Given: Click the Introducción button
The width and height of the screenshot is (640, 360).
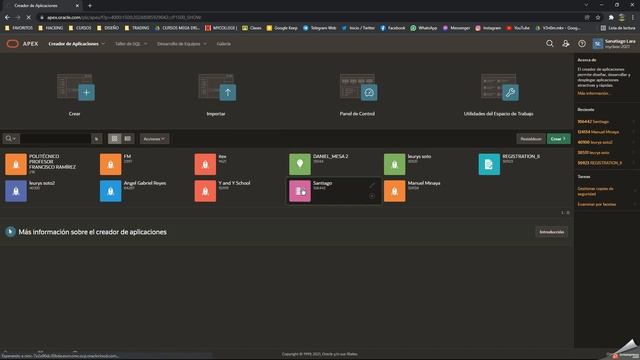Looking at the screenshot, I should [551, 232].
